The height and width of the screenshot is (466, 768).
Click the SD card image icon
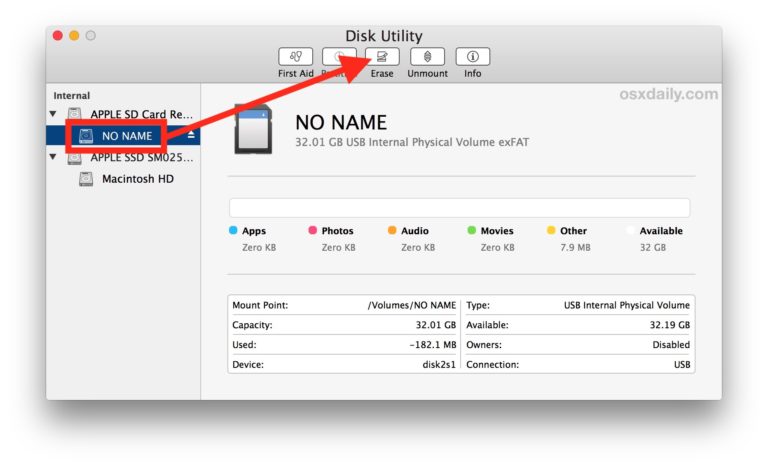[253, 129]
